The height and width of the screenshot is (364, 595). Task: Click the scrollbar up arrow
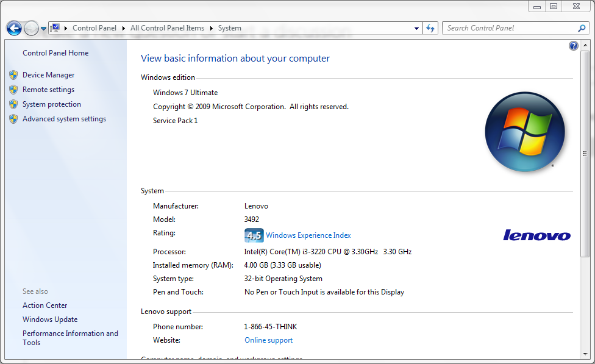pos(585,45)
